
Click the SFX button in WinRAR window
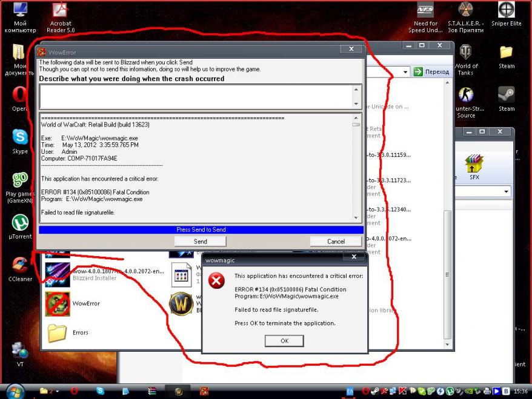click(x=474, y=167)
